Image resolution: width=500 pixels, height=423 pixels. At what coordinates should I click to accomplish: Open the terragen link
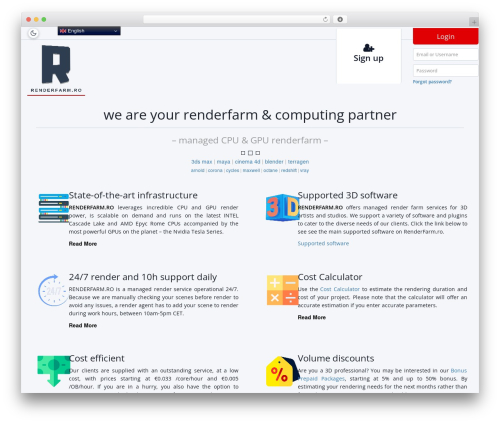tap(298, 162)
